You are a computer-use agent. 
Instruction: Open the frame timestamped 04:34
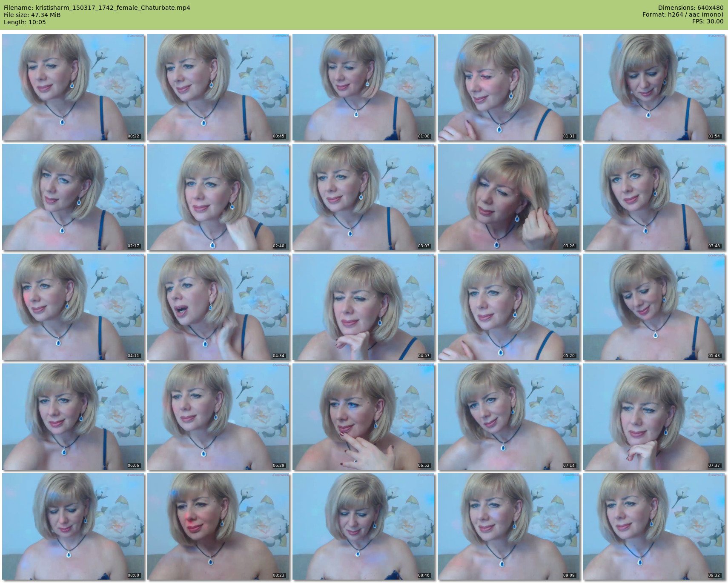(218, 307)
